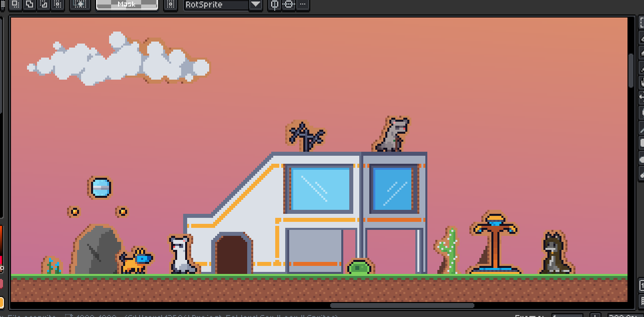Select the Move tool in right toolbar

click(x=641, y=98)
